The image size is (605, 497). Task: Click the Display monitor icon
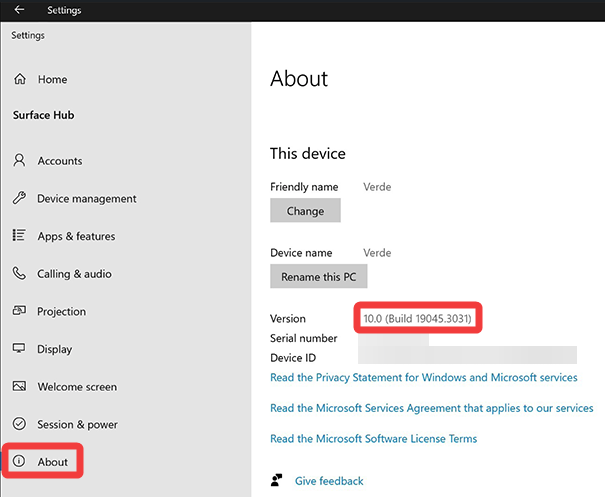click(19, 348)
